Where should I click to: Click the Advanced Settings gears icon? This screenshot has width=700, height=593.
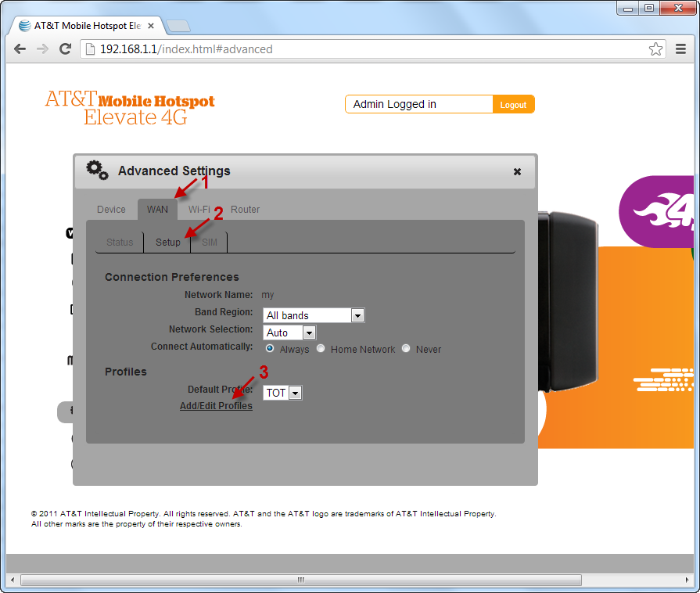(x=97, y=170)
